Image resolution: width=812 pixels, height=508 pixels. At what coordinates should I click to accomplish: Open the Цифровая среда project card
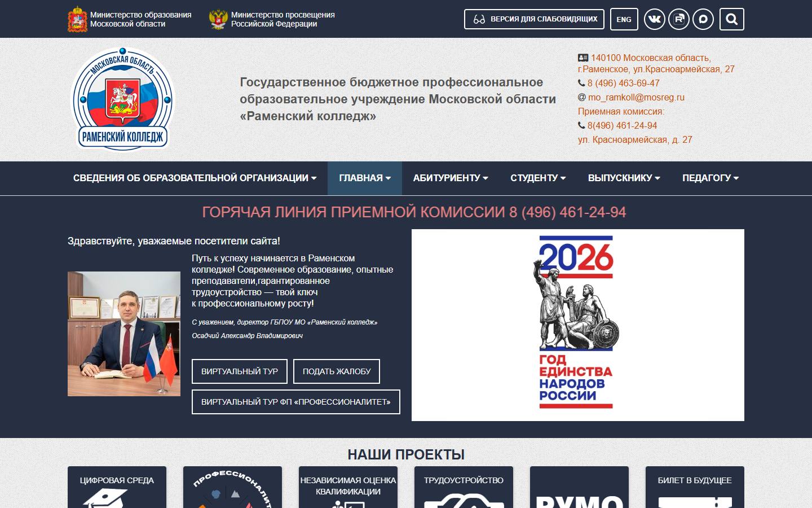click(x=117, y=487)
